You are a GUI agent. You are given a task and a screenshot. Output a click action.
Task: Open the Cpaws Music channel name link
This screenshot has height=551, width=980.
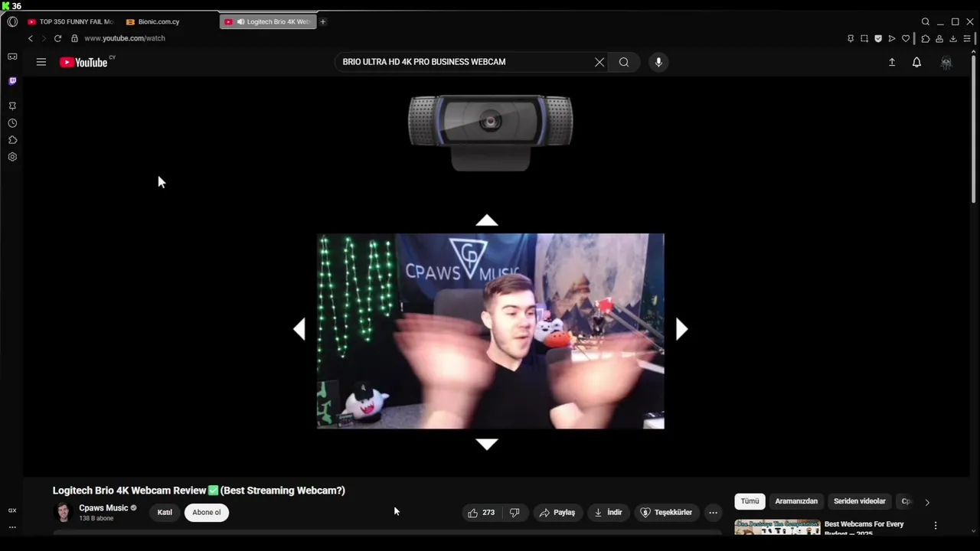pos(103,508)
